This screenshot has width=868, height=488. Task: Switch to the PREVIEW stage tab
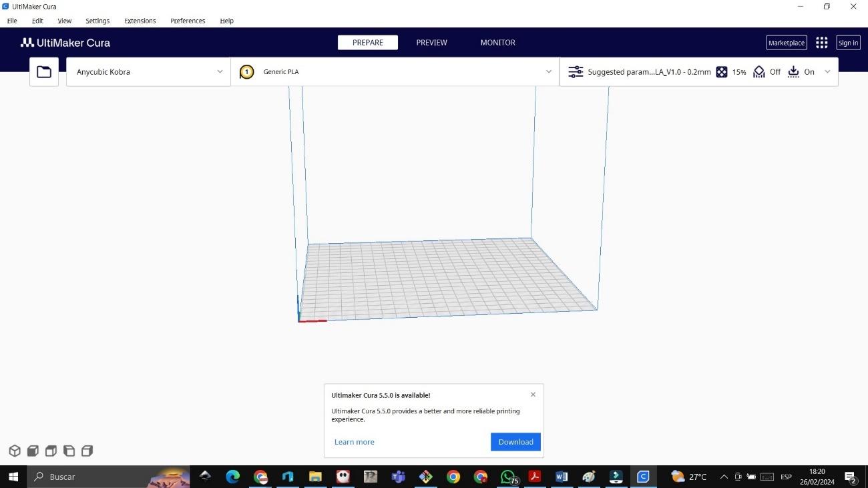coord(431,43)
